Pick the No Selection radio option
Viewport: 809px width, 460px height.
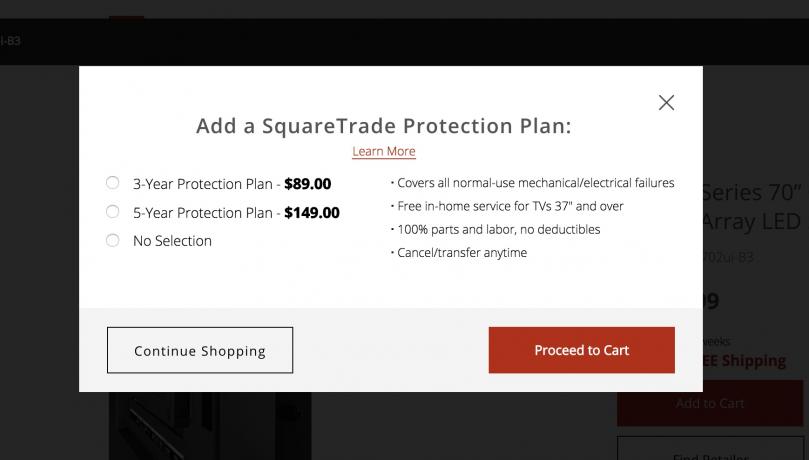click(x=113, y=240)
